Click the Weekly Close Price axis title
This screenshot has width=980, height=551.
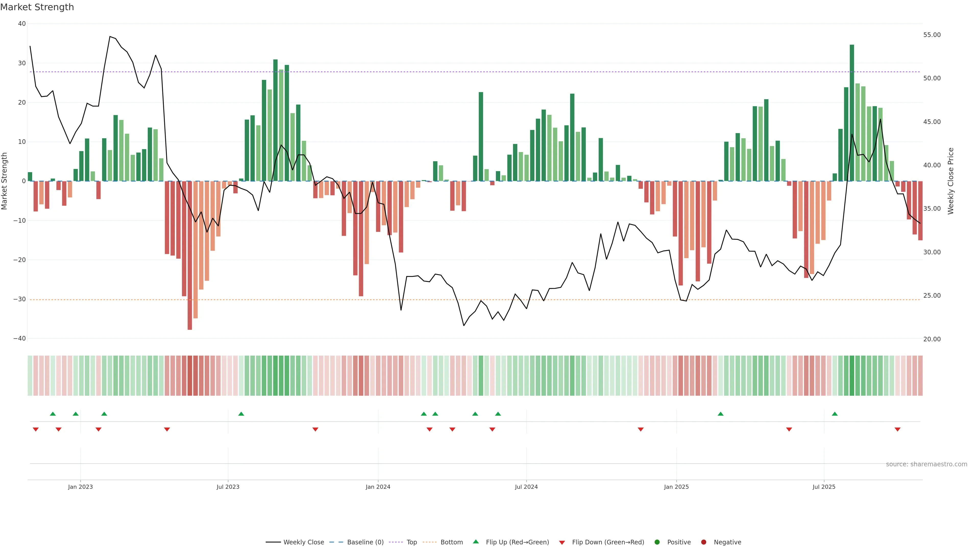[951, 181]
